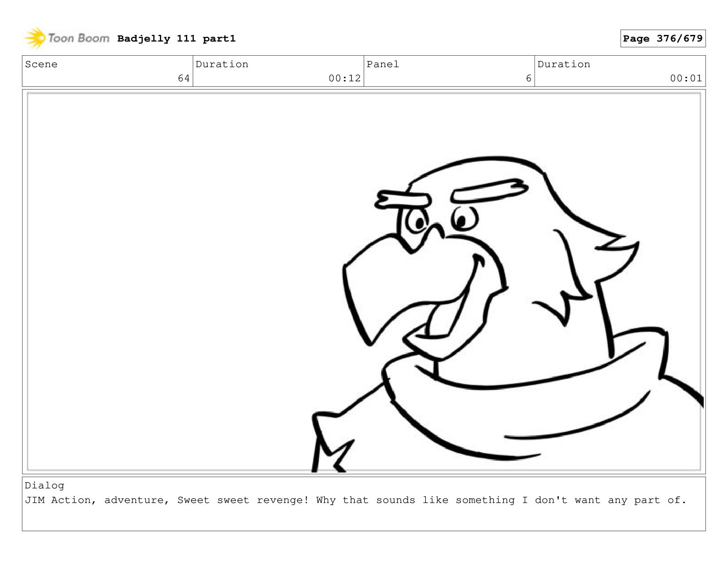Click the Toon Boom logo
The width and height of the screenshot is (728, 564).
coord(67,38)
